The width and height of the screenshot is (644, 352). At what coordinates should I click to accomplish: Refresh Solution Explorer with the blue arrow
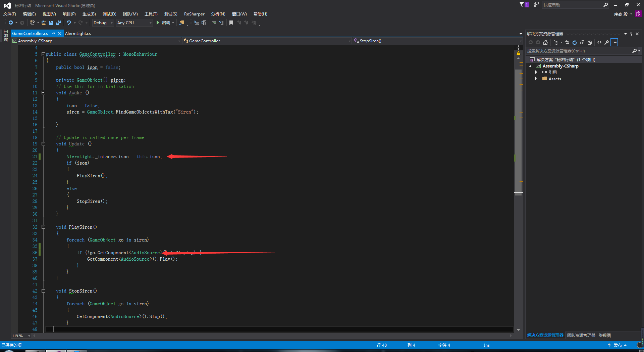click(575, 42)
